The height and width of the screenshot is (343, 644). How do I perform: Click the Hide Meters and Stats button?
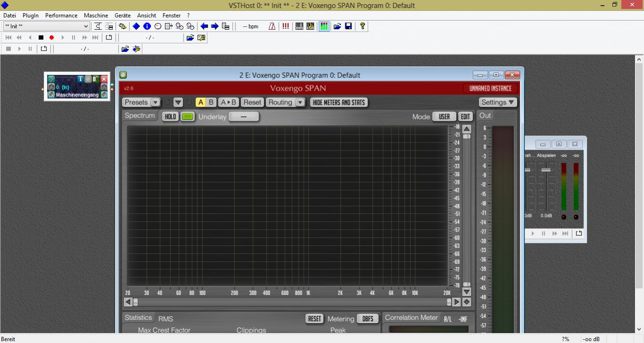coord(339,102)
